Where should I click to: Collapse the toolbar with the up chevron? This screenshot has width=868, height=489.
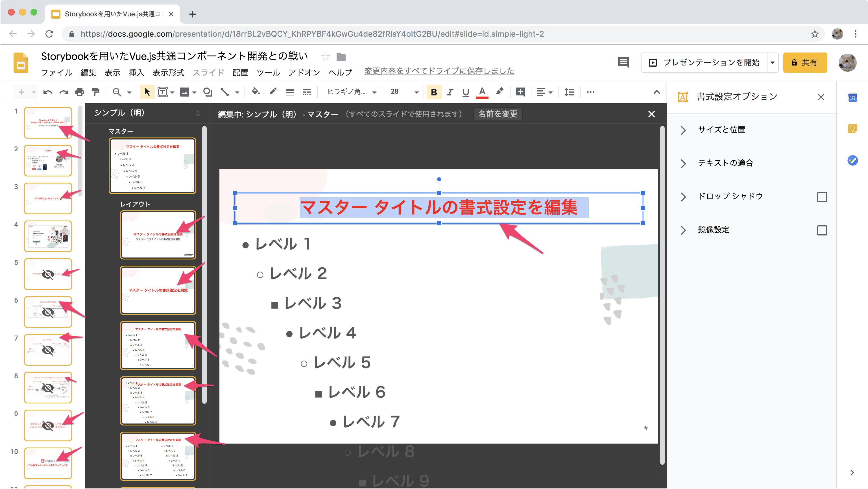pyautogui.click(x=657, y=92)
